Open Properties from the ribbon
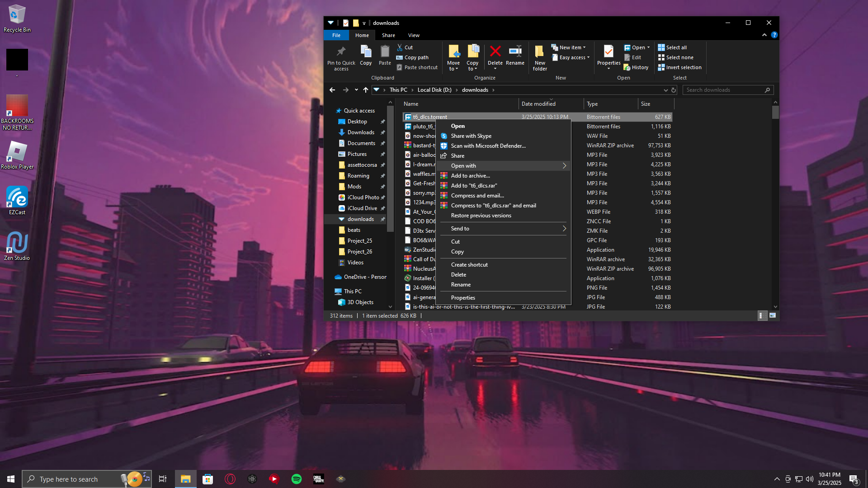The width and height of the screenshot is (868, 488). click(x=609, y=52)
